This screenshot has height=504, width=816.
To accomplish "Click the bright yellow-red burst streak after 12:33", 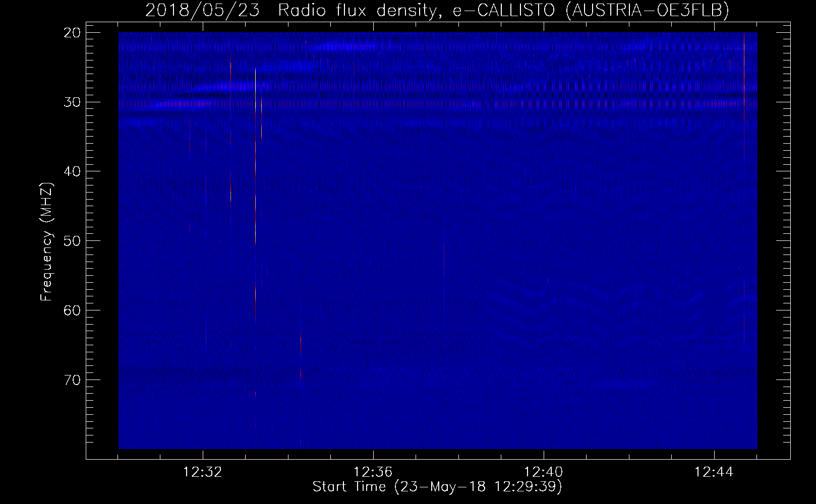I will pos(256,196).
